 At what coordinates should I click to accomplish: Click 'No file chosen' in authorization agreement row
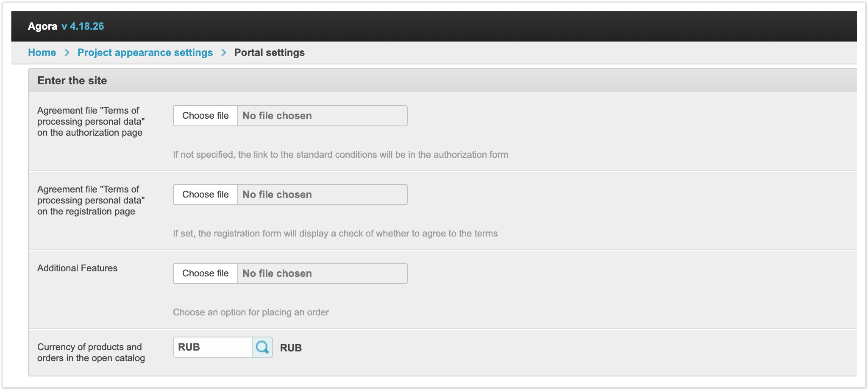point(277,116)
